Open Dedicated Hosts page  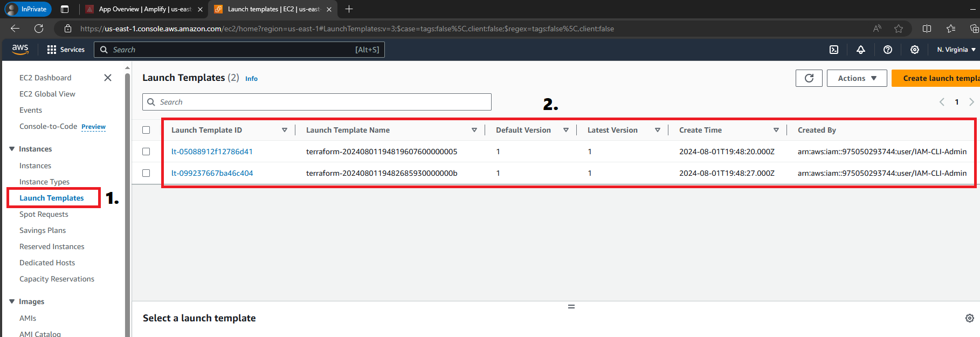point(47,263)
